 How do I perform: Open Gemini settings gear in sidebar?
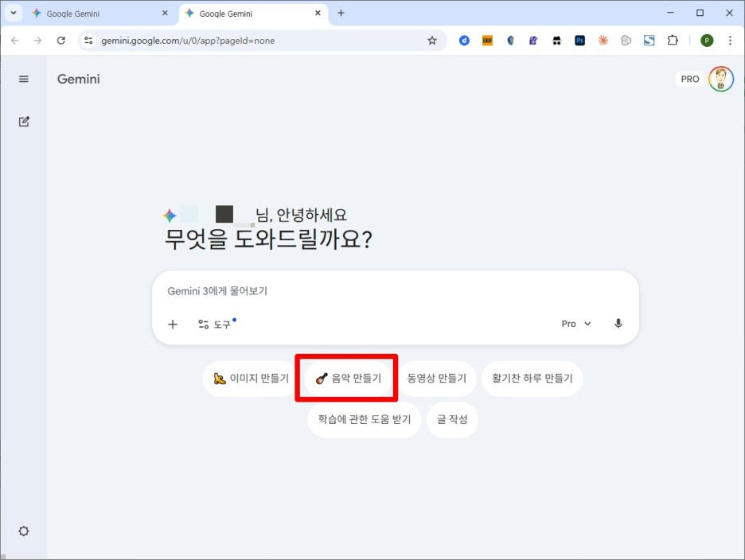pyautogui.click(x=24, y=531)
